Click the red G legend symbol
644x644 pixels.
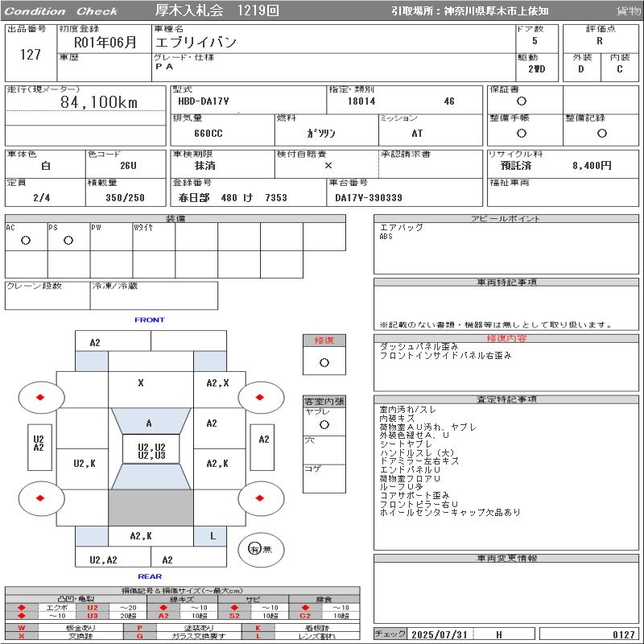(139, 636)
